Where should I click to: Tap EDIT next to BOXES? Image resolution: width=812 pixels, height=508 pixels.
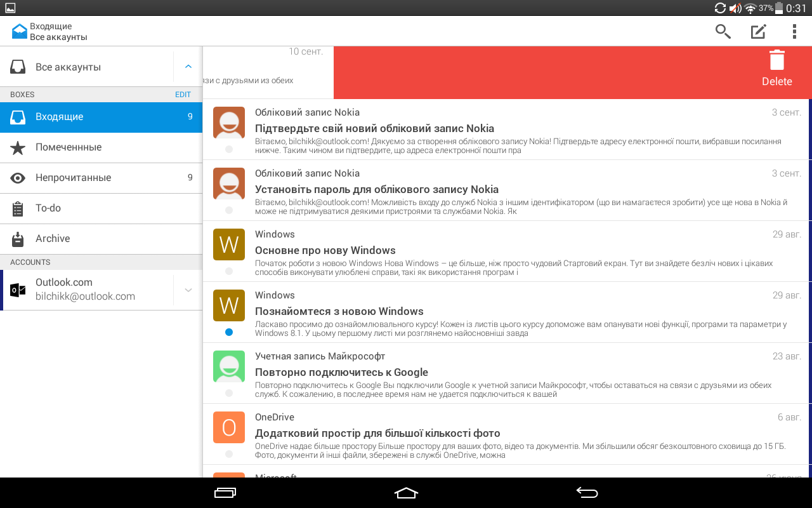coord(183,95)
